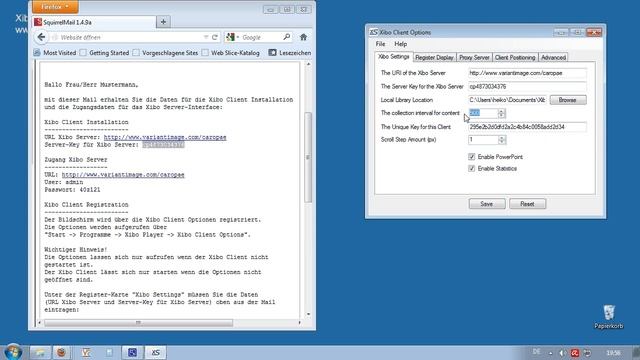The image size is (640, 360).
Task: Click Firefox scrollbar up arrow
Action: click(308, 64)
